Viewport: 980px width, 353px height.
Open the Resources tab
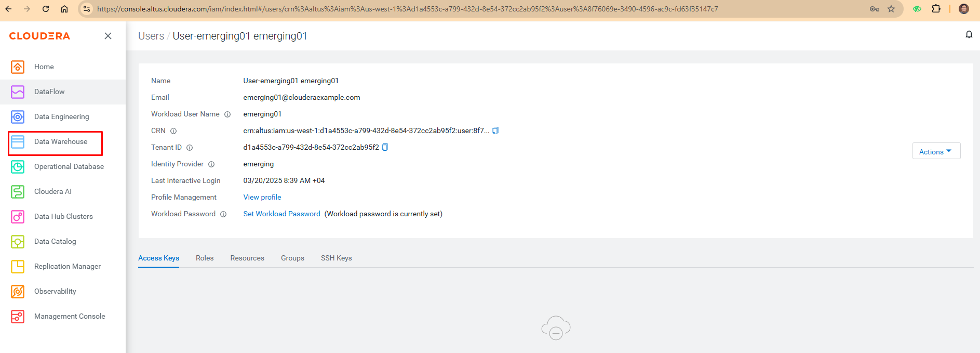(247, 258)
